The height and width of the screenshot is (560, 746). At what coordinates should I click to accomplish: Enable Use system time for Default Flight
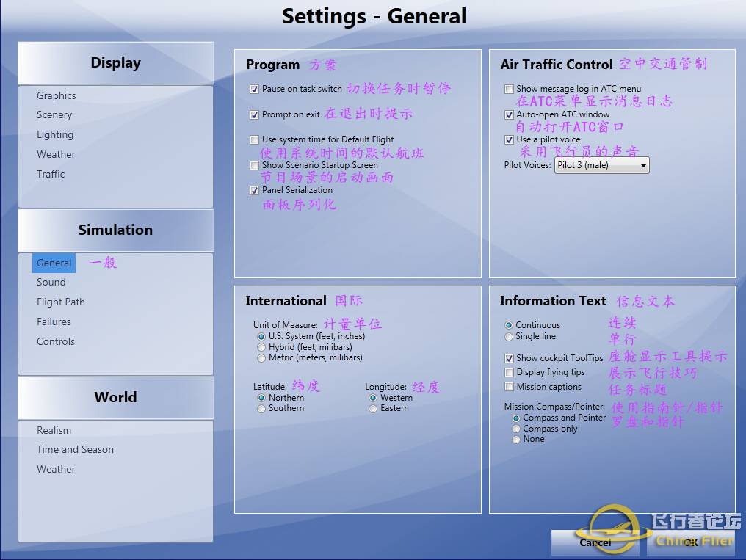tap(255, 139)
